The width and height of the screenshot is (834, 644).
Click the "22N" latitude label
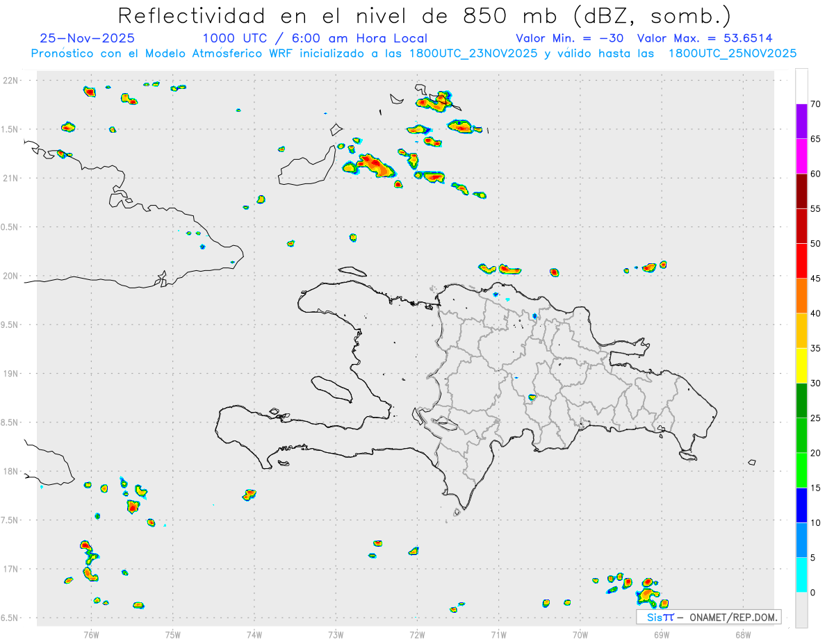coord(11,80)
